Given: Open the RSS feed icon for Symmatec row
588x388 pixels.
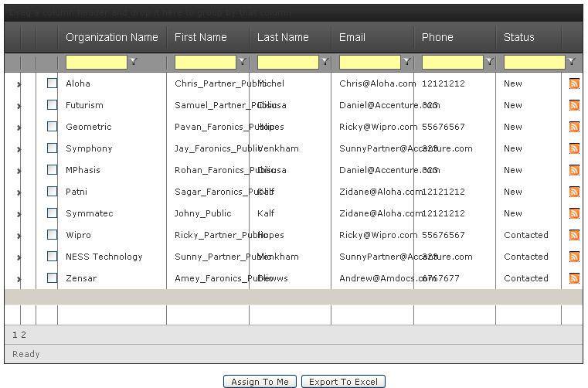Looking at the screenshot, I should (574, 213).
